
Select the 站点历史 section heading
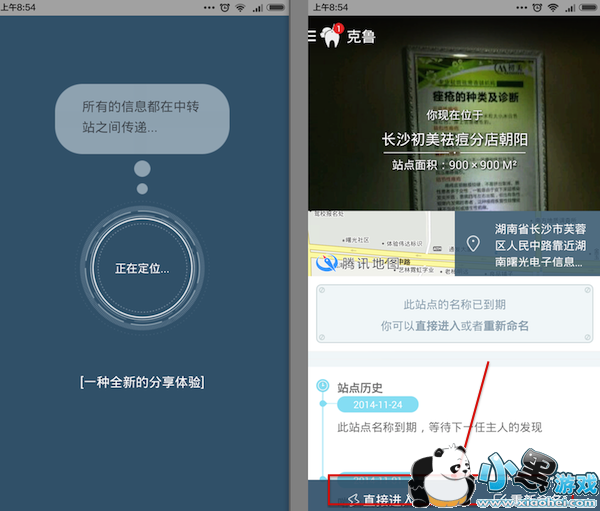(x=360, y=388)
